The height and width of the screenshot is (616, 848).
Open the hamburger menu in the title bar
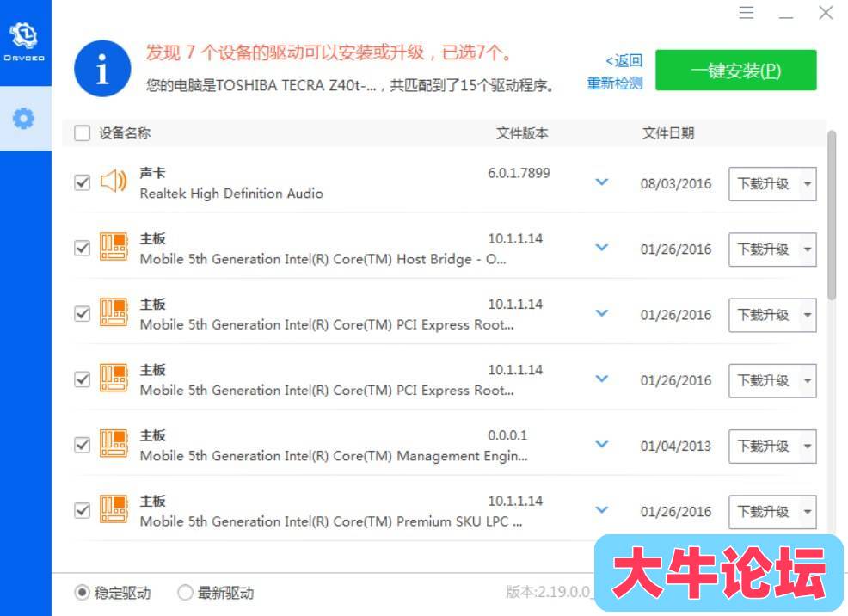tap(747, 12)
